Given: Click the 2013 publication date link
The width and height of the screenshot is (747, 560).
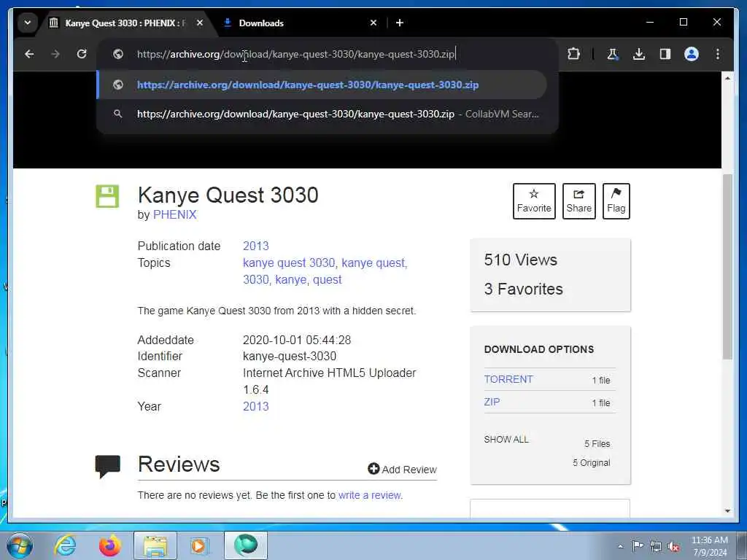Looking at the screenshot, I should click(256, 246).
